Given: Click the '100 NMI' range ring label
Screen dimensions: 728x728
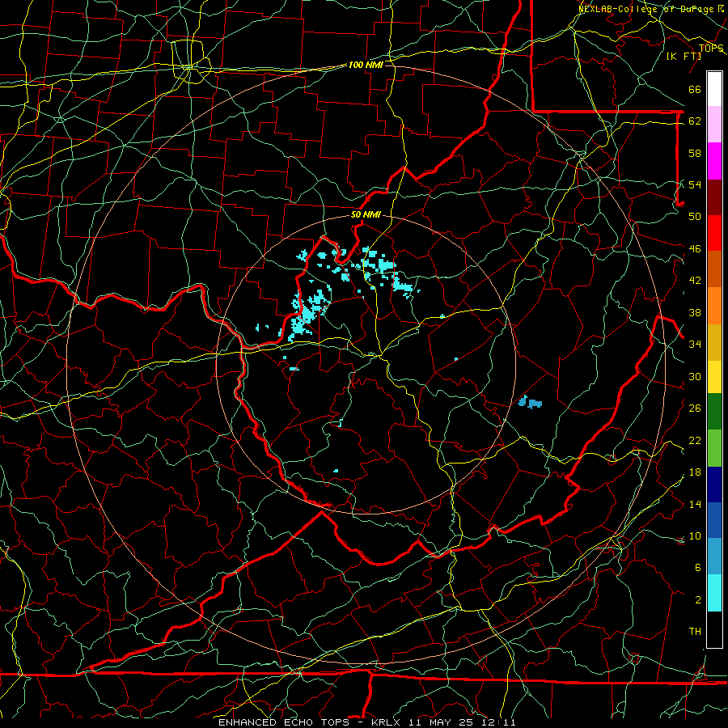Looking at the screenshot, I should 366,65.
